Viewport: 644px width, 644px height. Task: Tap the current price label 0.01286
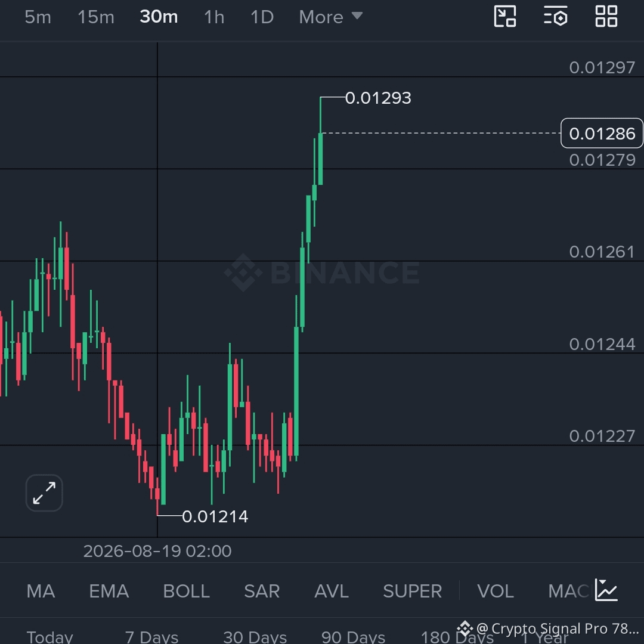602,133
